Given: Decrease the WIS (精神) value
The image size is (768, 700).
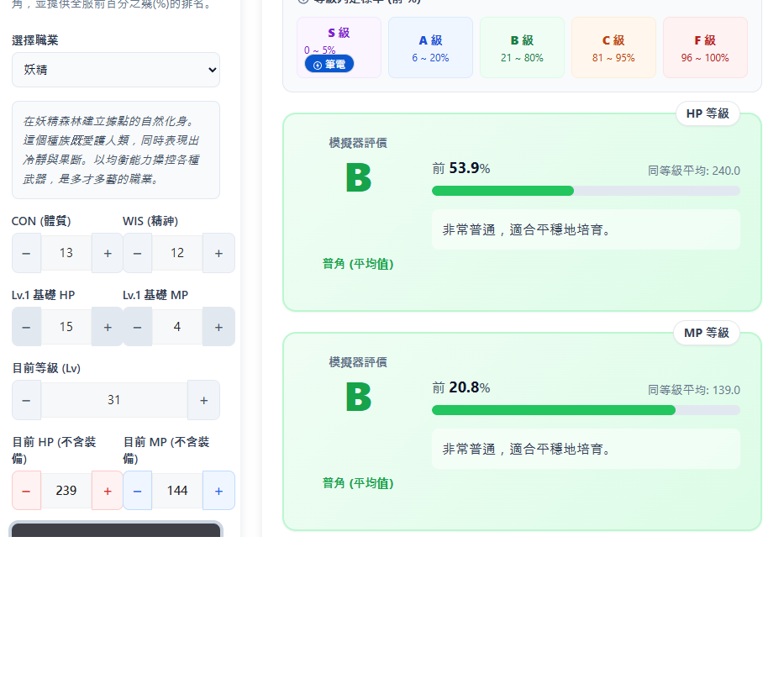Looking at the screenshot, I should point(137,253).
